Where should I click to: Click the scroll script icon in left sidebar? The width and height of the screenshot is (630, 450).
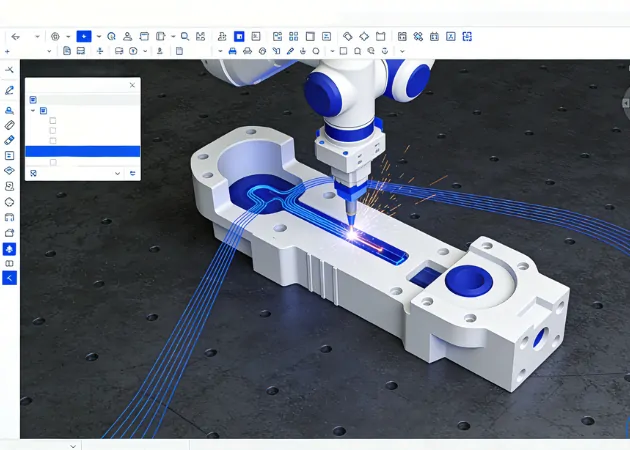coord(9,186)
